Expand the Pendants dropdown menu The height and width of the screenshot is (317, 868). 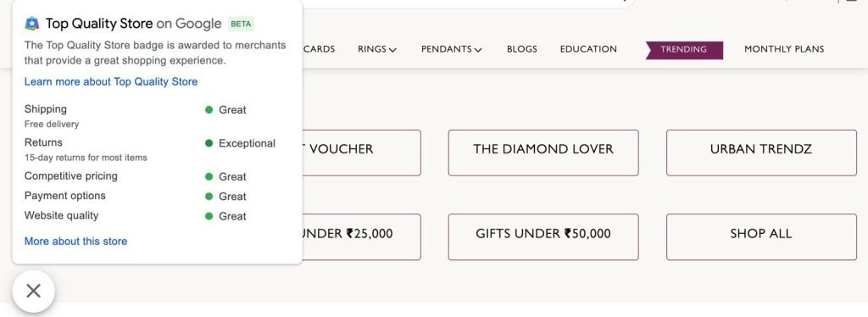(x=451, y=49)
